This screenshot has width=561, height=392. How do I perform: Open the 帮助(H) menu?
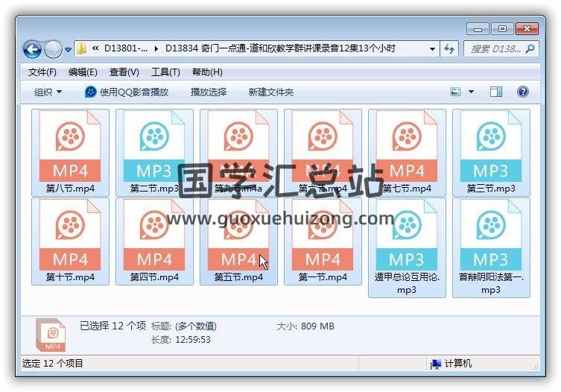207,72
